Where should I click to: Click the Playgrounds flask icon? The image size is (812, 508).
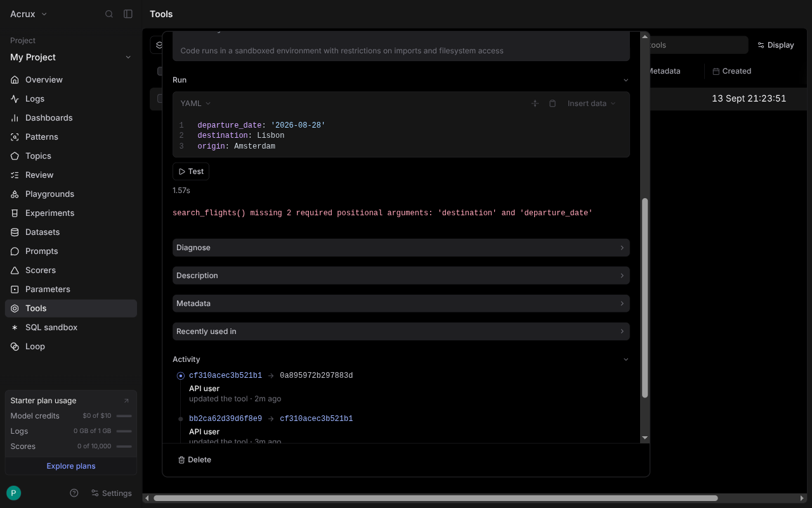15,194
